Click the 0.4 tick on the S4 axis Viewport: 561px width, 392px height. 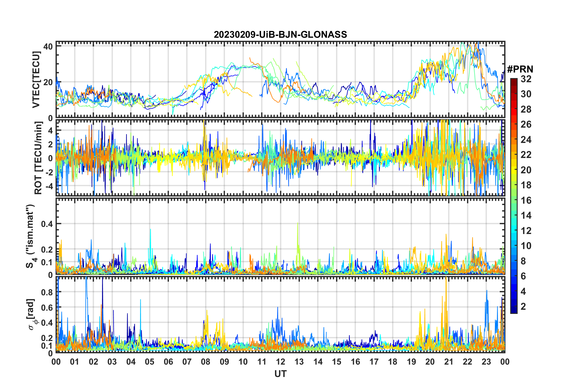47,224
